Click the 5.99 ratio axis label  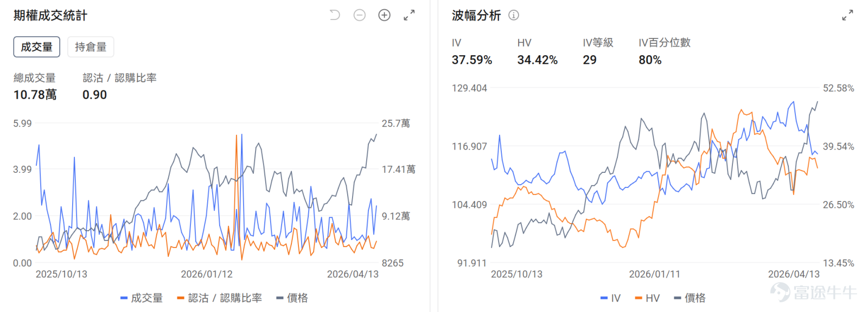click(x=22, y=123)
